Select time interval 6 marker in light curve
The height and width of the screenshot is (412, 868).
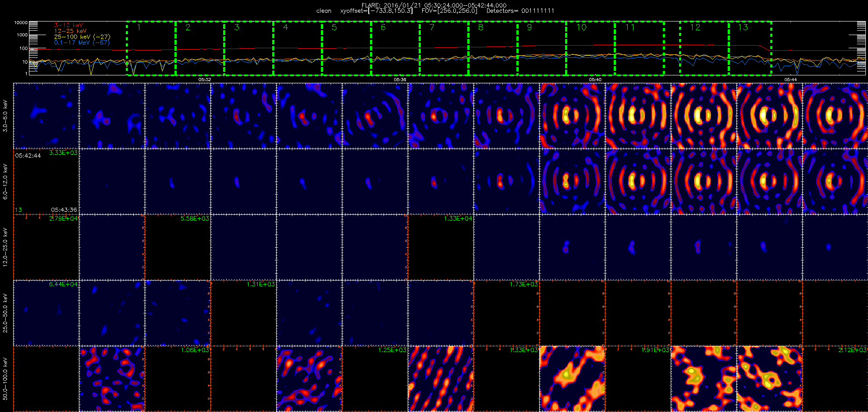coord(383,27)
